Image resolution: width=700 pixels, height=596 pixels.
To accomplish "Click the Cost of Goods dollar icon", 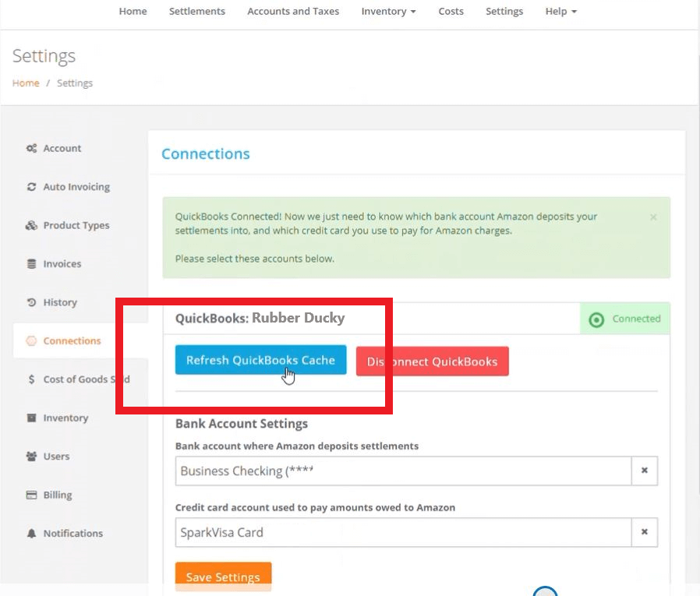I will pyautogui.click(x=31, y=379).
